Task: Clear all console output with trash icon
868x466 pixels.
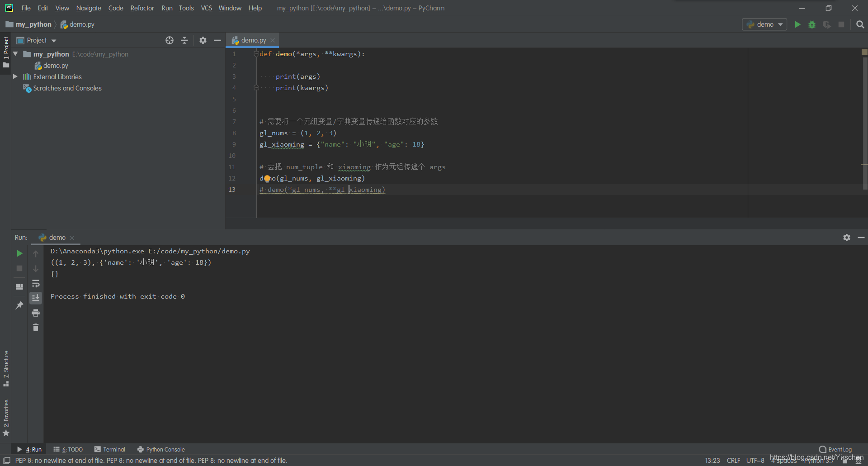Action: click(x=36, y=327)
